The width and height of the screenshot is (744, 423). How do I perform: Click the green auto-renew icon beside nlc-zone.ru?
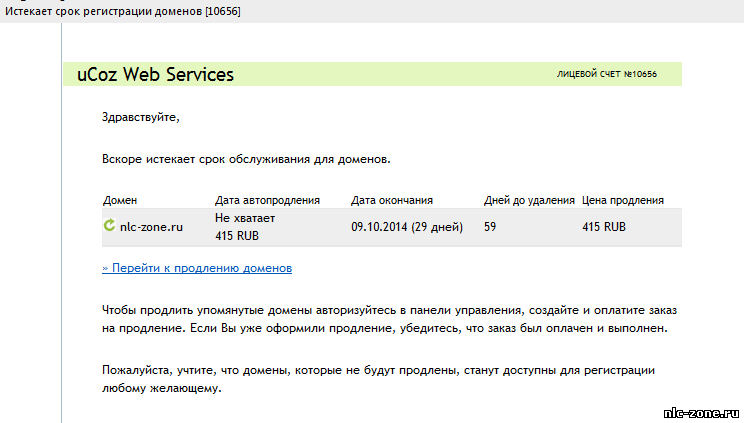(109, 225)
